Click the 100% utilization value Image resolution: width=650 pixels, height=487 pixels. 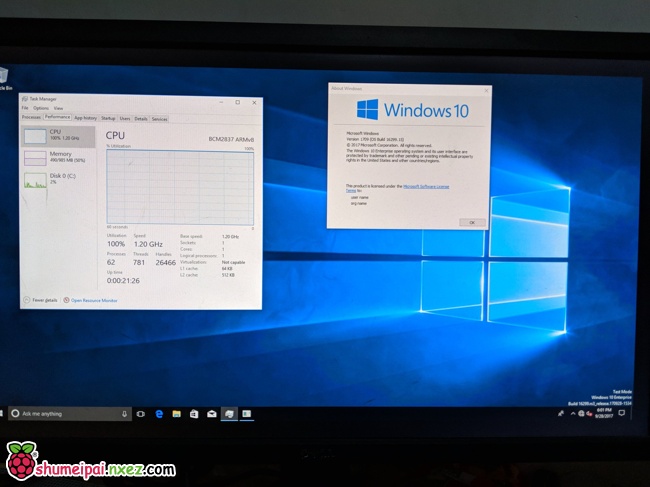click(116, 244)
